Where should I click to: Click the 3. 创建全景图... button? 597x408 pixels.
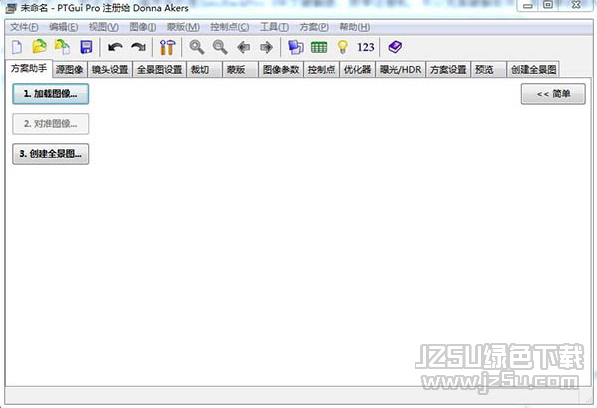pos(51,154)
